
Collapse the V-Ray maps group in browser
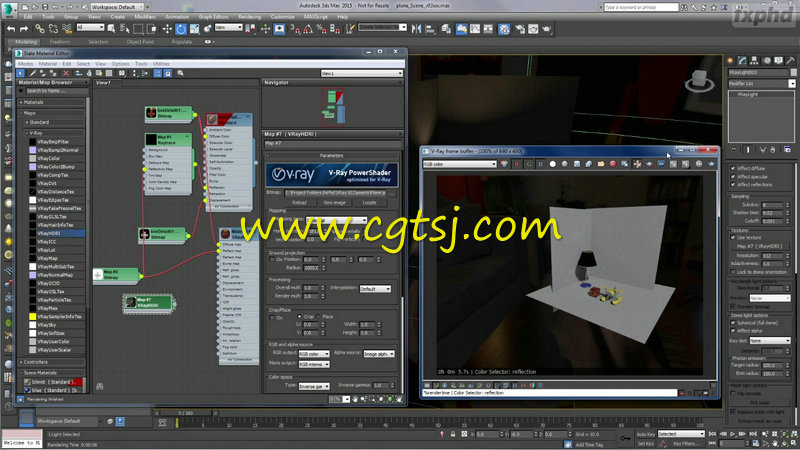[28, 133]
